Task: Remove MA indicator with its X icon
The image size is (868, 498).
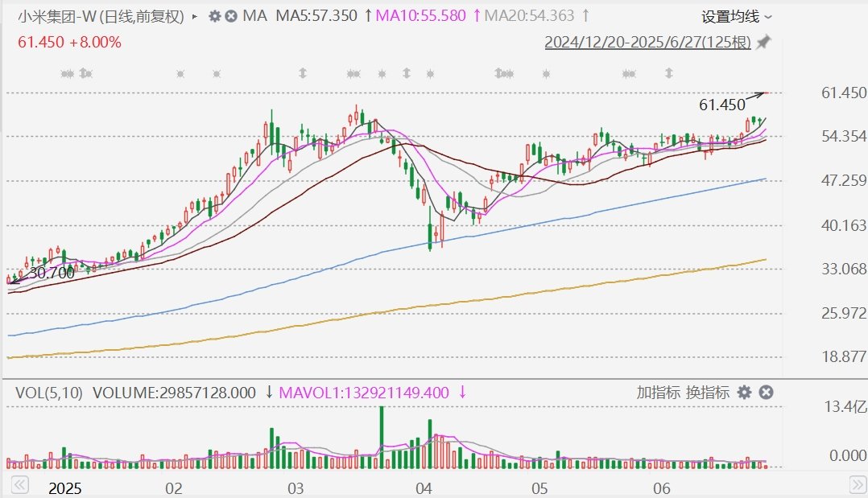Action: (x=231, y=16)
